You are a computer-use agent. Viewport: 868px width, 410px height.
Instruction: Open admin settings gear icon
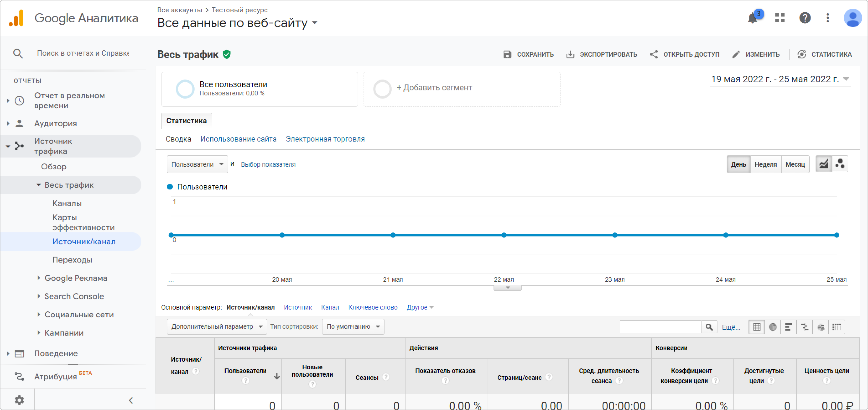click(19, 400)
